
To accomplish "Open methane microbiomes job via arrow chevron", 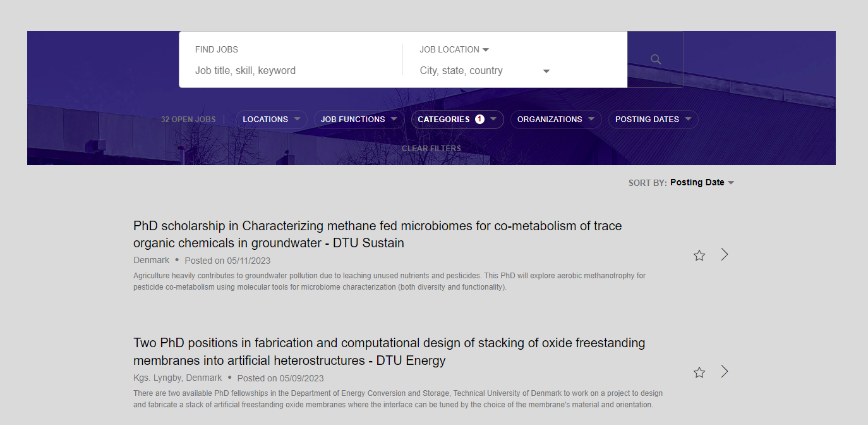I will point(725,254).
